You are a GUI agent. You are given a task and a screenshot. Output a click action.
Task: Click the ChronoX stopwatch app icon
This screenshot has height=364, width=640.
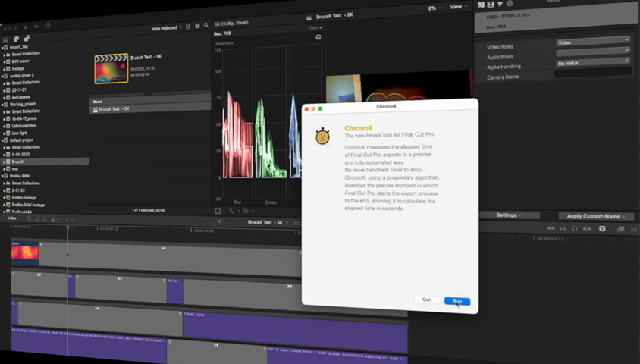[322, 136]
